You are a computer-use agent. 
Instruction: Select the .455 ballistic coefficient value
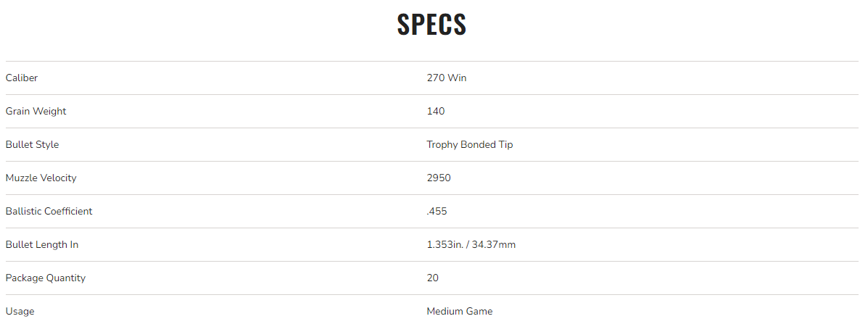pos(437,211)
